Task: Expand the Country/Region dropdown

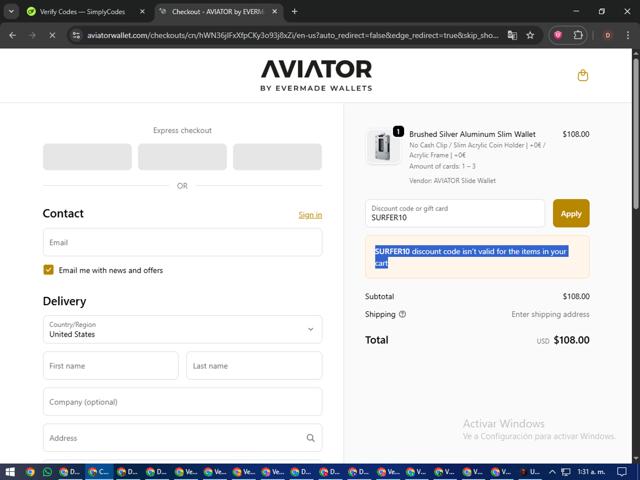Action: tap(182, 329)
